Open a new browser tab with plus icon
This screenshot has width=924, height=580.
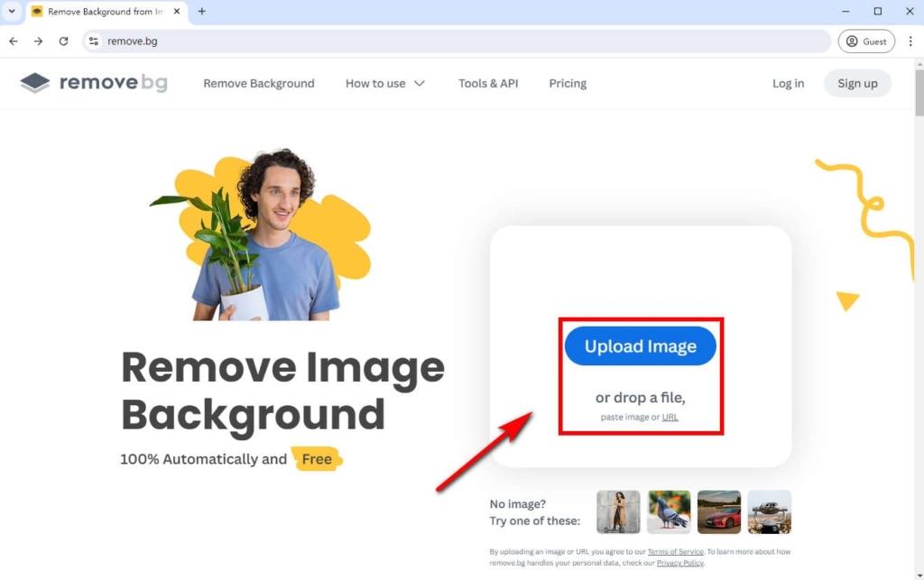[200, 12]
